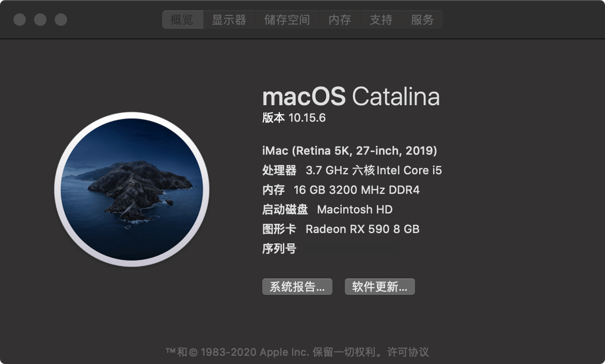The height and width of the screenshot is (364, 605).
Task: Go to the 内存 memory tab
Action: tap(340, 20)
